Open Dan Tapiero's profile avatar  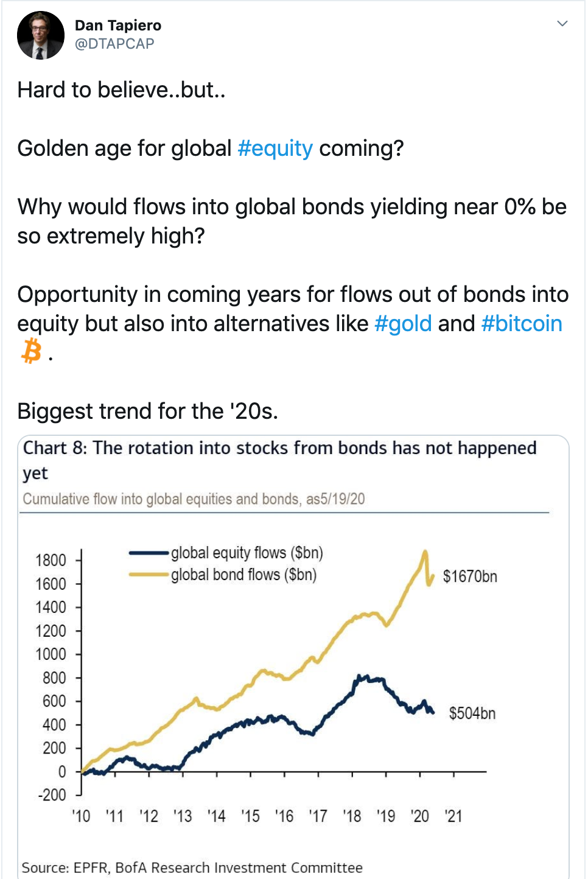coord(41,35)
